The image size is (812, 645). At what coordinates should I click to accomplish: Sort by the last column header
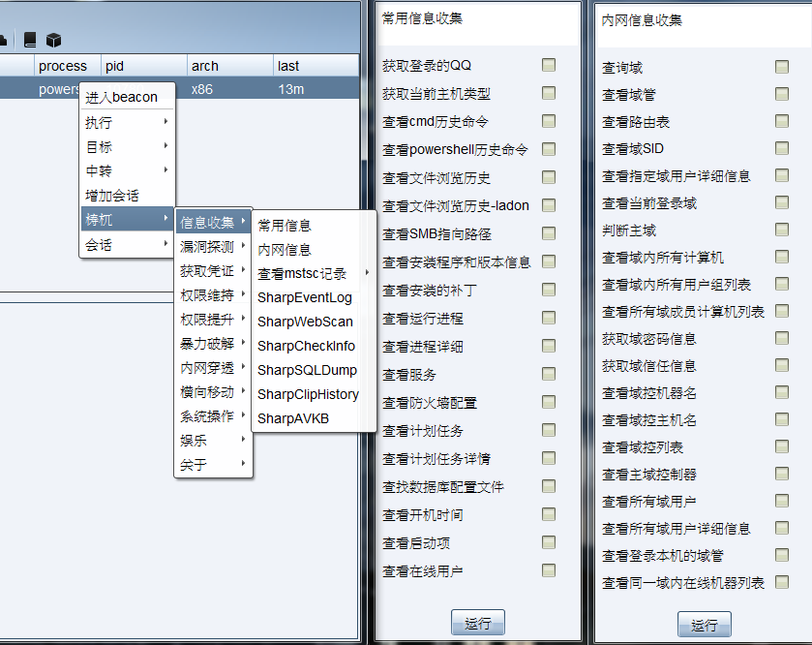click(x=316, y=66)
